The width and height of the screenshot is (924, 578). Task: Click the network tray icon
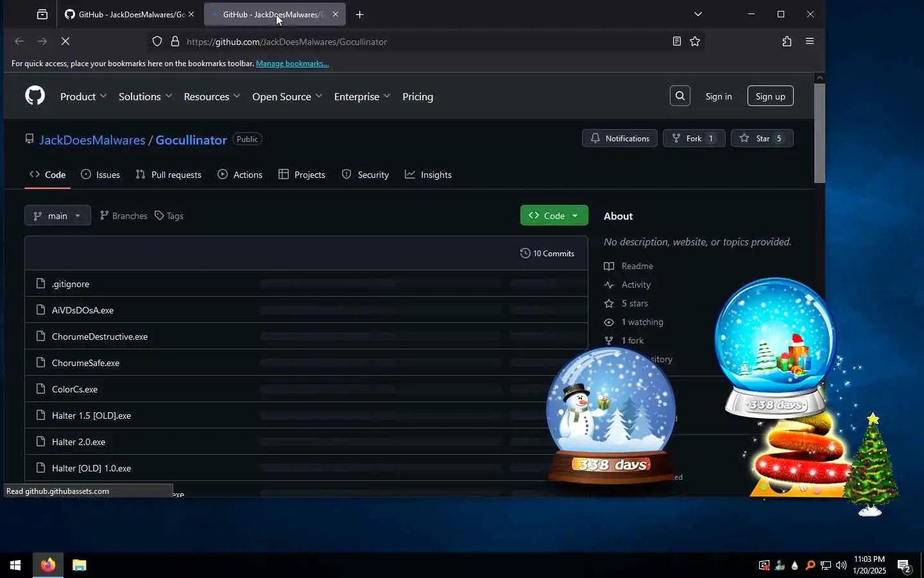[x=826, y=565]
